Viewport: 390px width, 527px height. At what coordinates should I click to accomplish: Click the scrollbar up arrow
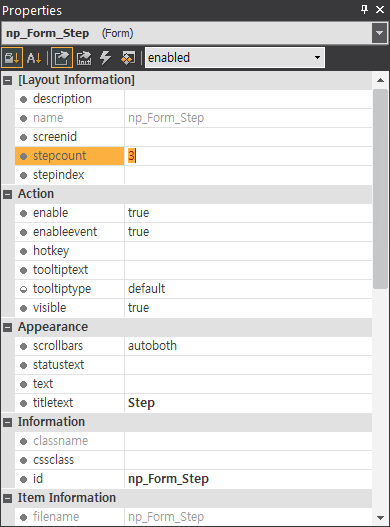[380, 80]
